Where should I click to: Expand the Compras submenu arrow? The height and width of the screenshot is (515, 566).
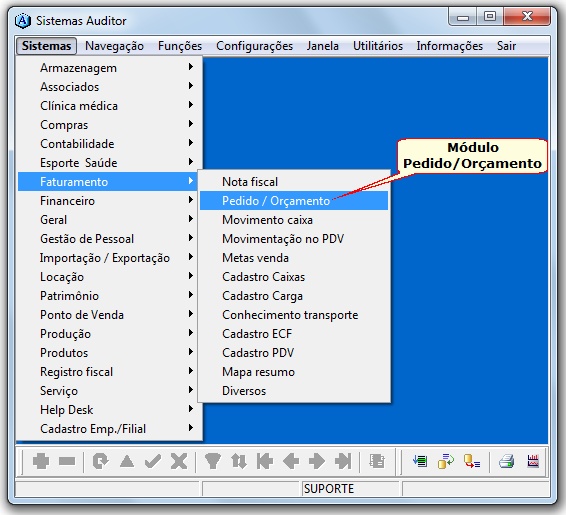191,124
